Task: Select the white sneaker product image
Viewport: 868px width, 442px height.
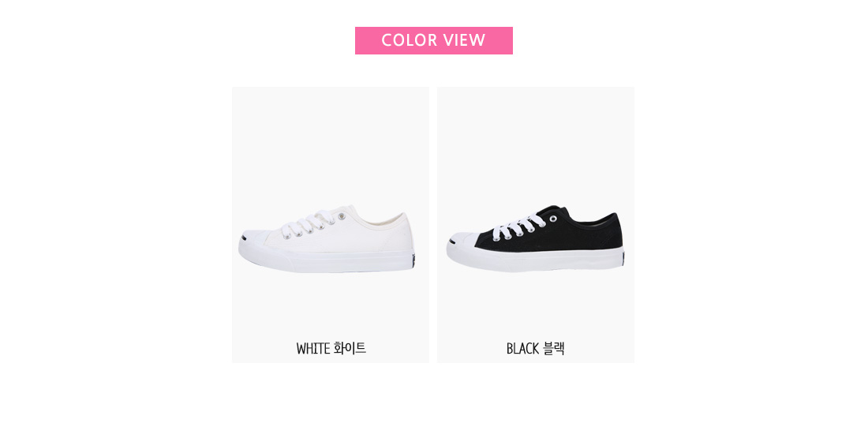Action: click(x=327, y=239)
